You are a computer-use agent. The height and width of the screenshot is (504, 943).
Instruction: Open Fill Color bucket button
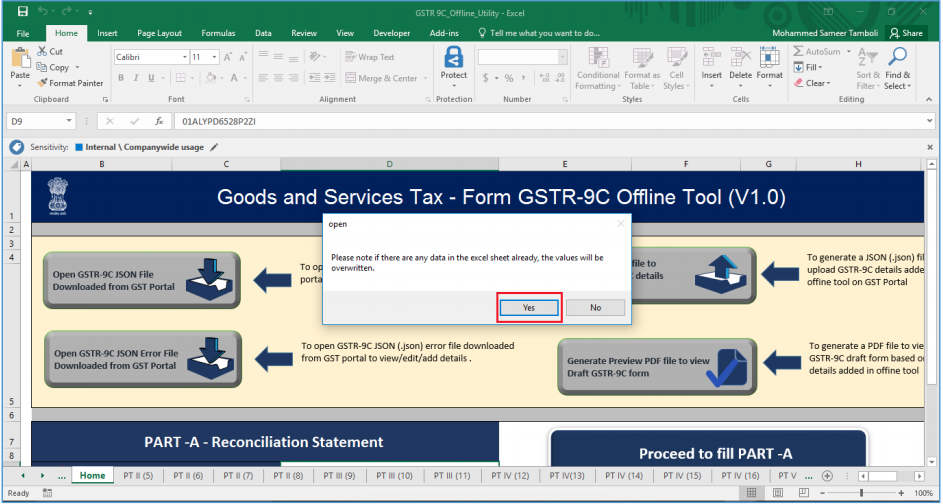pos(210,78)
